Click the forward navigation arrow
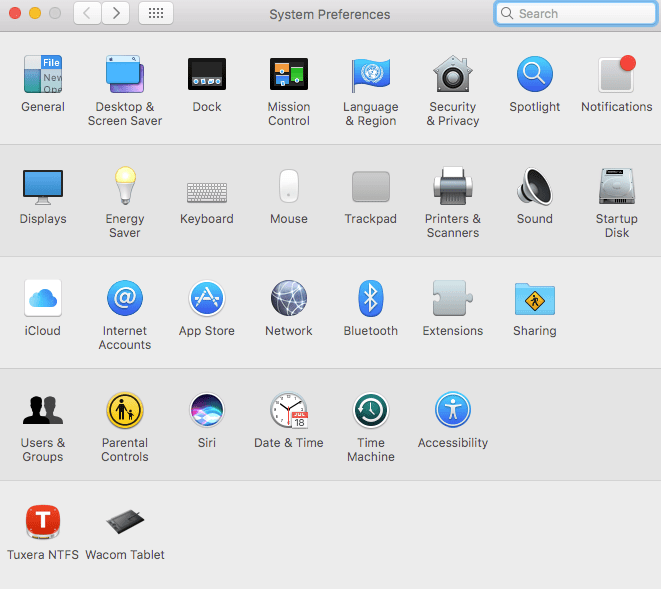 pos(116,13)
